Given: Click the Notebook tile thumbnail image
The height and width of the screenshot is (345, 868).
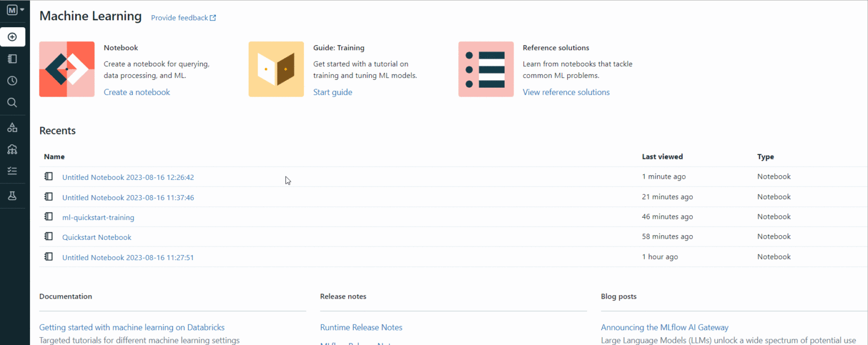Looking at the screenshot, I should click(67, 69).
